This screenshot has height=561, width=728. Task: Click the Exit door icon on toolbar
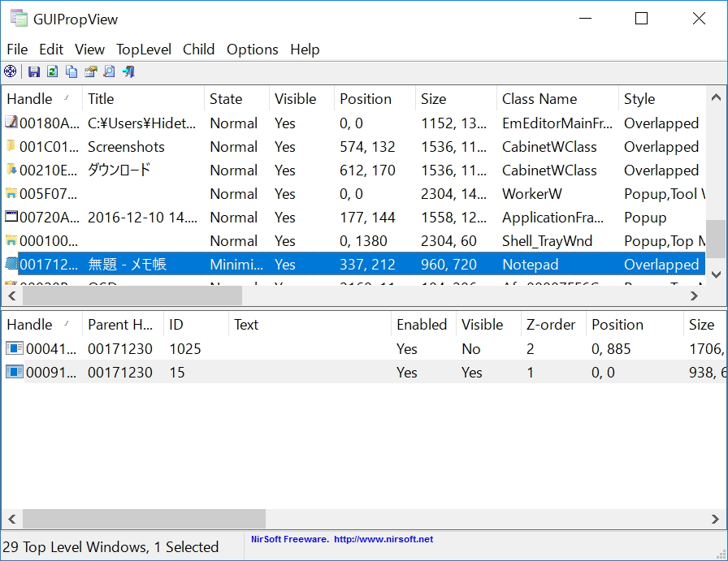tap(128, 71)
